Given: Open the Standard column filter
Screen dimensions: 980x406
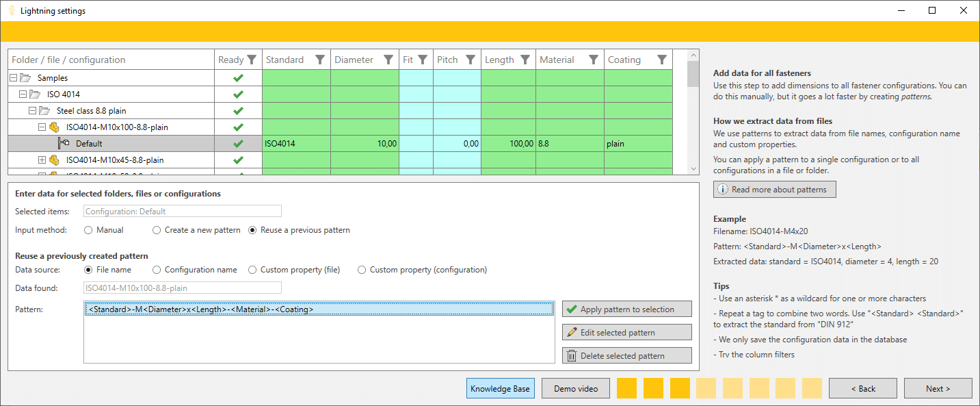Looking at the screenshot, I should 320,60.
